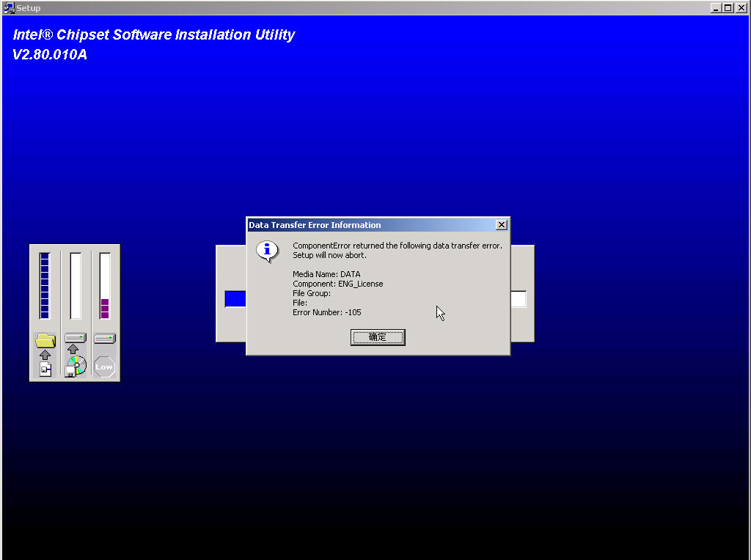
Task: Click the 'Component: ENG_License' text
Action: click(x=337, y=284)
